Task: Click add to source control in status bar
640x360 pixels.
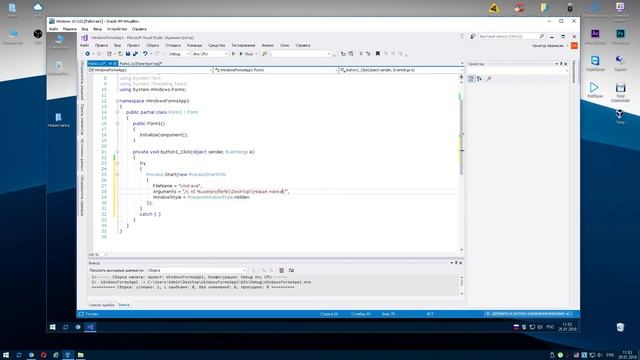Action: (x=529, y=314)
